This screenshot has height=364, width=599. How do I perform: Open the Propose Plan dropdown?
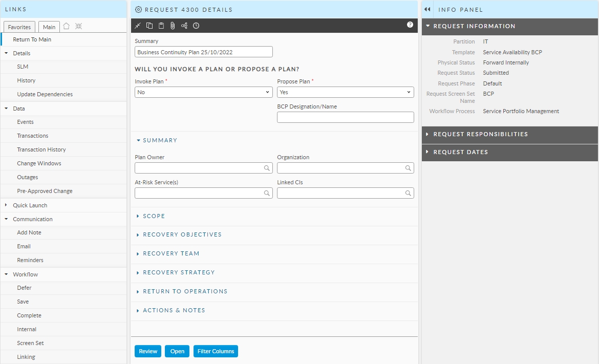[345, 92]
